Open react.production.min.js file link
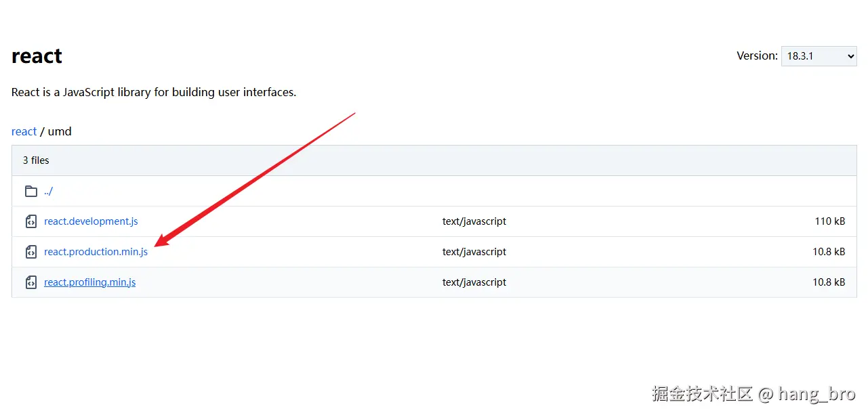Viewport: 868px width, 417px height. [96, 252]
